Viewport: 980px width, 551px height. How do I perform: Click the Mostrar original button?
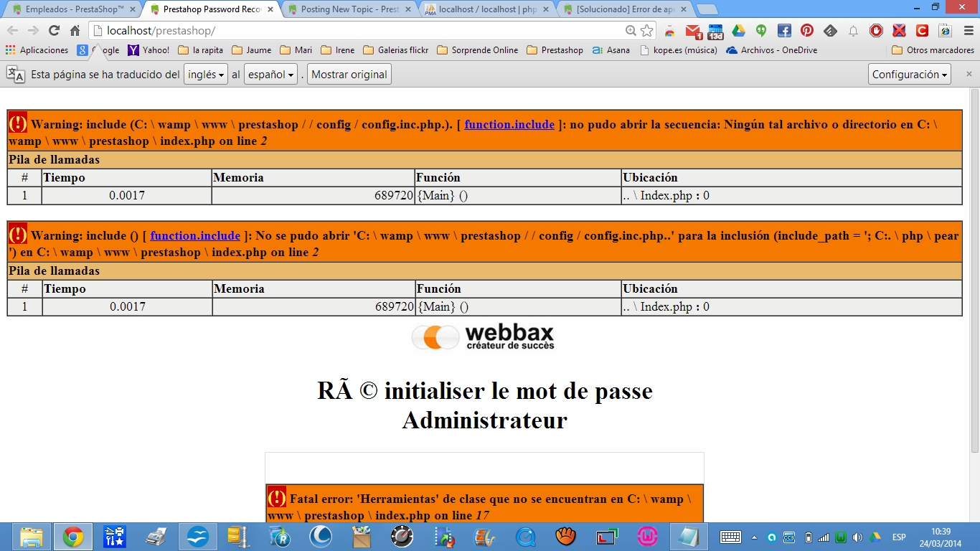349,75
